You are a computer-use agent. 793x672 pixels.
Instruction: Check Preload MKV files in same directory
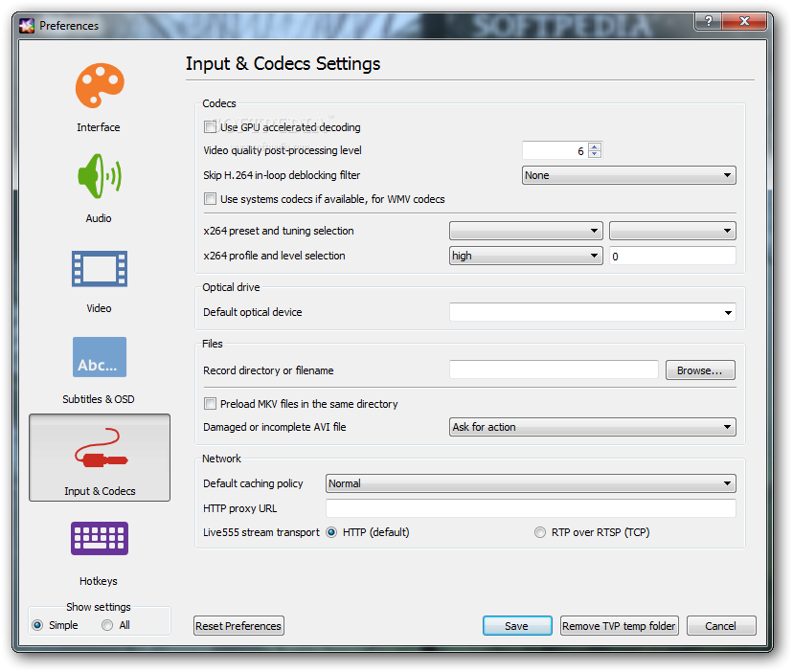tap(210, 404)
